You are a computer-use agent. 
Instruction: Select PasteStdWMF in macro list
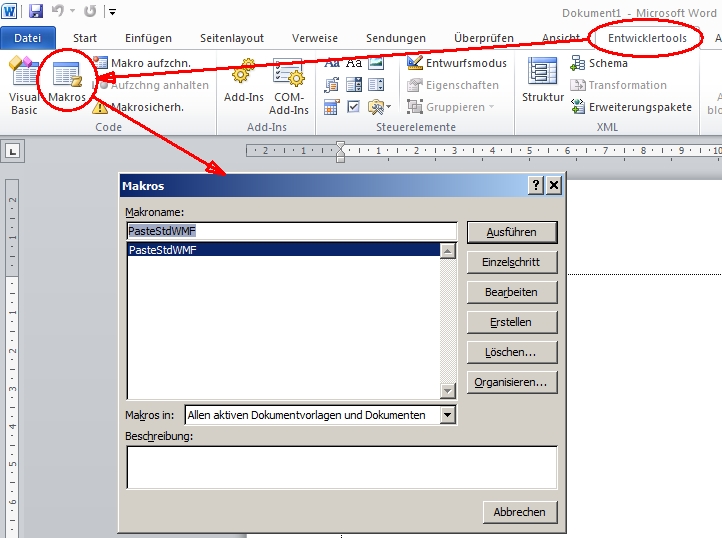(x=284, y=250)
